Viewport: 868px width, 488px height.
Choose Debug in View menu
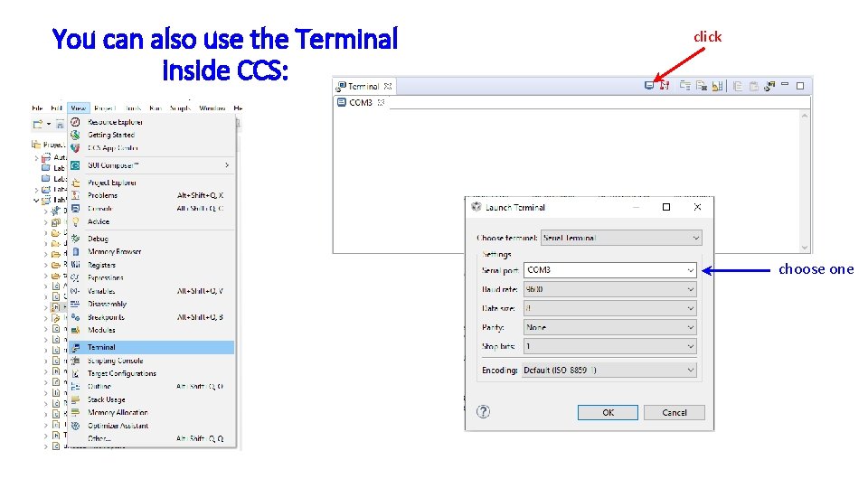click(152, 239)
